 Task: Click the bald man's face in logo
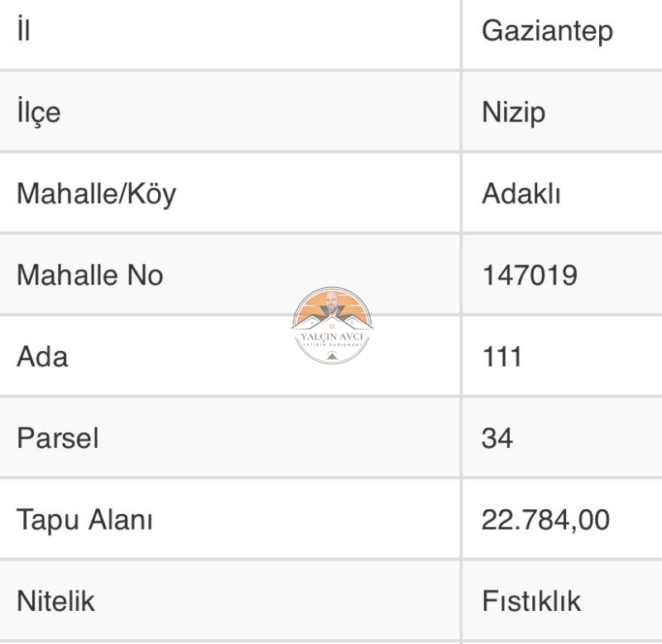pos(333,300)
